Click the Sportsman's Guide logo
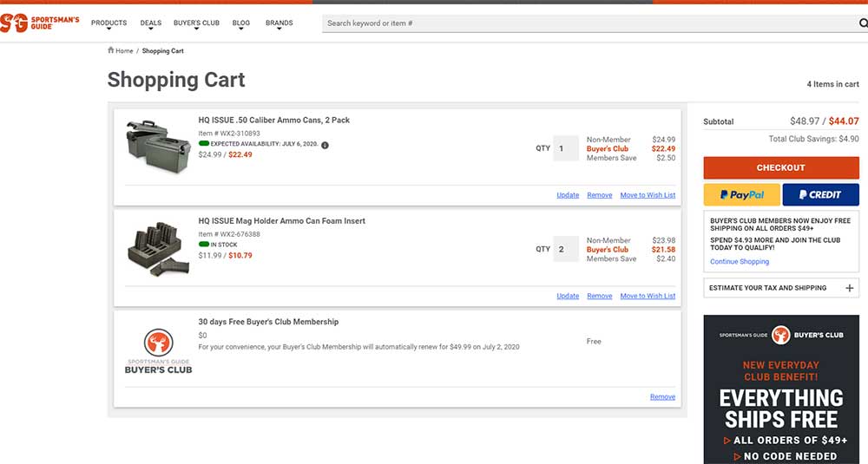The height and width of the screenshot is (464, 868). tap(39, 23)
